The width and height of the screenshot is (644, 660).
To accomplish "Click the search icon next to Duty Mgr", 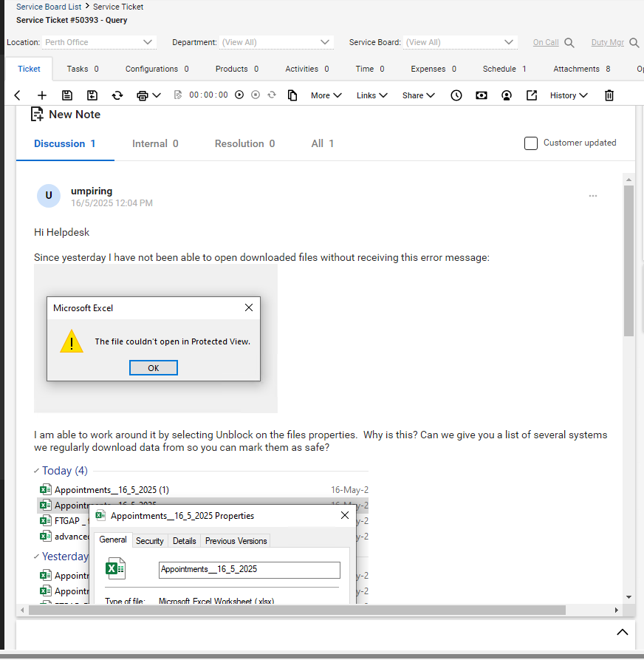I will pyautogui.click(x=634, y=43).
